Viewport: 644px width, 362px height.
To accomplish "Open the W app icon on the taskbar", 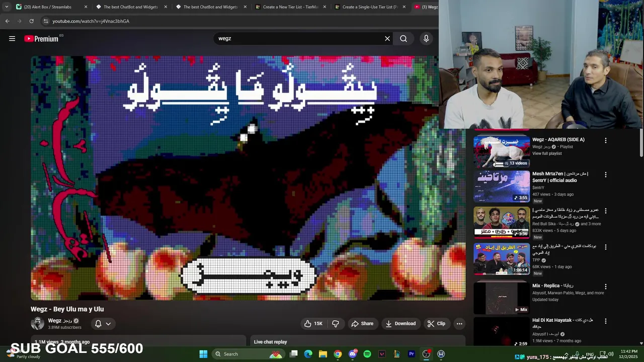I will pyautogui.click(x=441, y=354).
